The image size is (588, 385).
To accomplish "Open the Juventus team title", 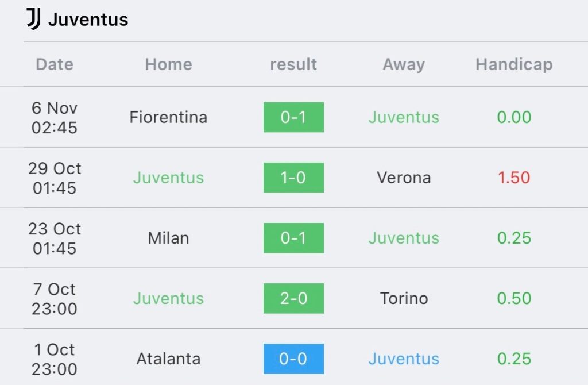I will click(88, 20).
